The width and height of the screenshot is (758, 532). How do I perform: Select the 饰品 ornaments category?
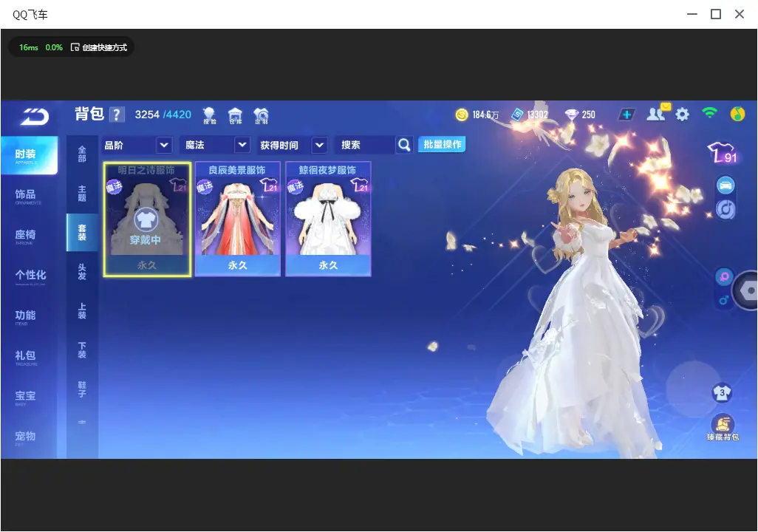(x=29, y=196)
